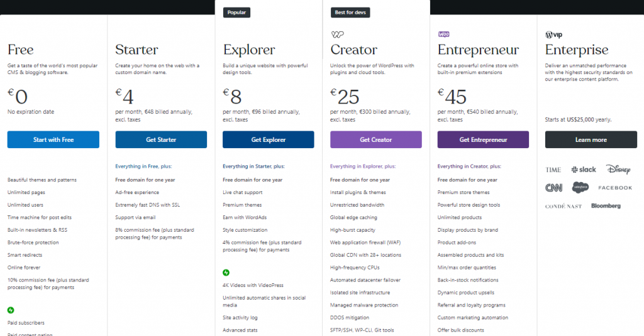The width and height of the screenshot is (644, 336).
Task: Click the Get Starter button
Action: [x=161, y=139]
